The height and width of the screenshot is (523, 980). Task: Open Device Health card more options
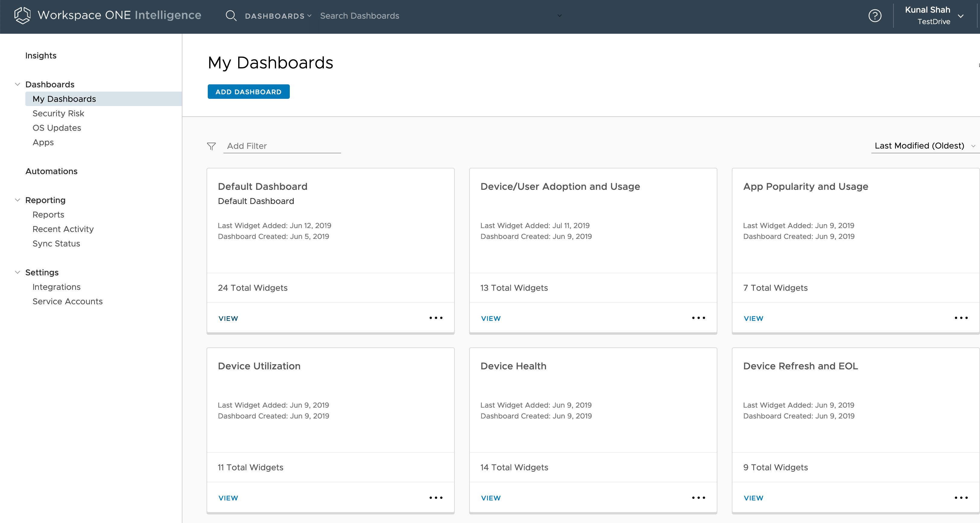(698, 497)
